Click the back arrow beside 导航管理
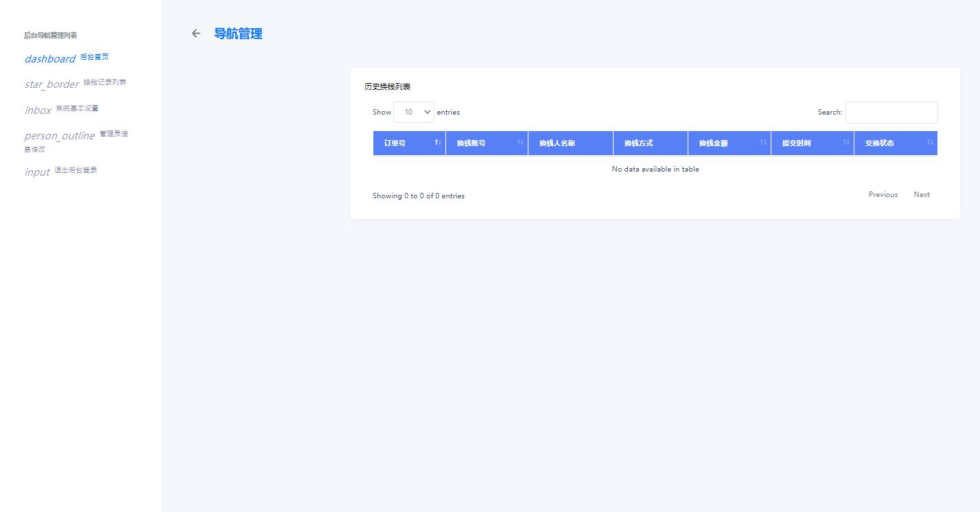Image resolution: width=980 pixels, height=512 pixels. click(x=196, y=34)
